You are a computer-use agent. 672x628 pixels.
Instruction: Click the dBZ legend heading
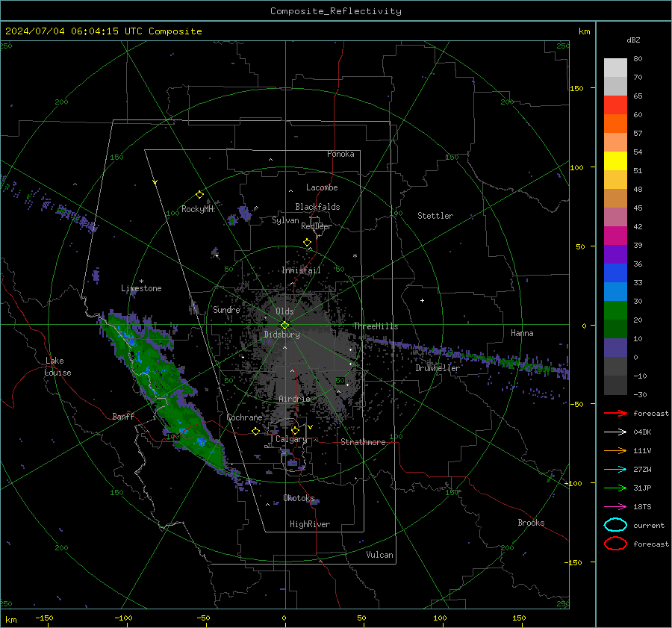pos(633,40)
